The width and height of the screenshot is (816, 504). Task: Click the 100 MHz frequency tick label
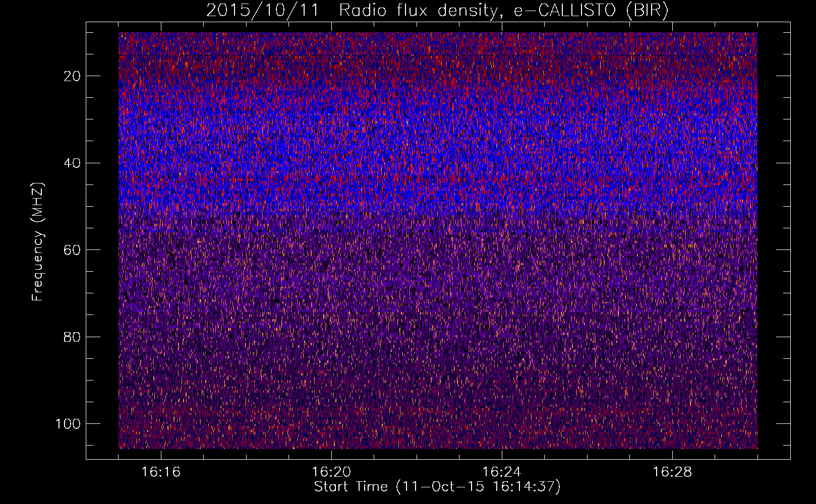pyautogui.click(x=68, y=424)
